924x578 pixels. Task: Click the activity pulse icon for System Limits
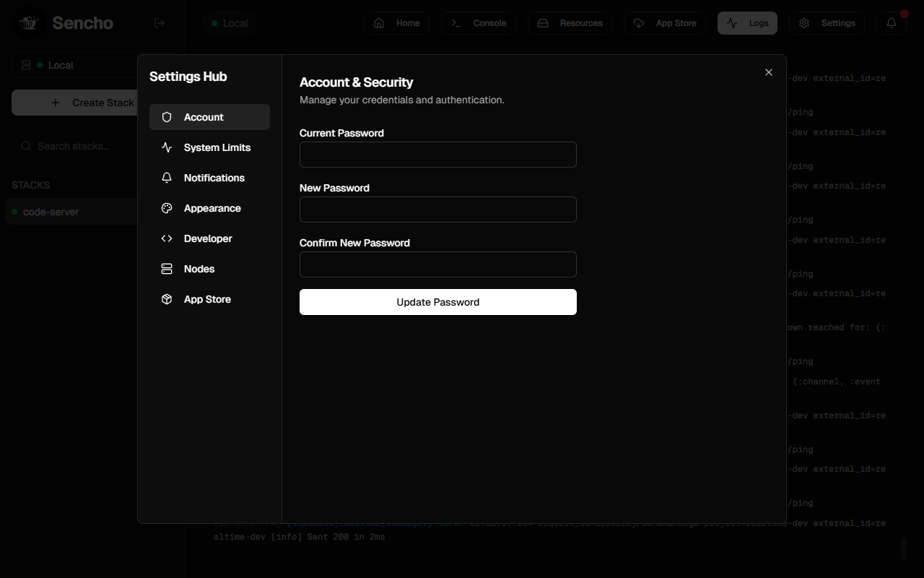click(x=167, y=147)
